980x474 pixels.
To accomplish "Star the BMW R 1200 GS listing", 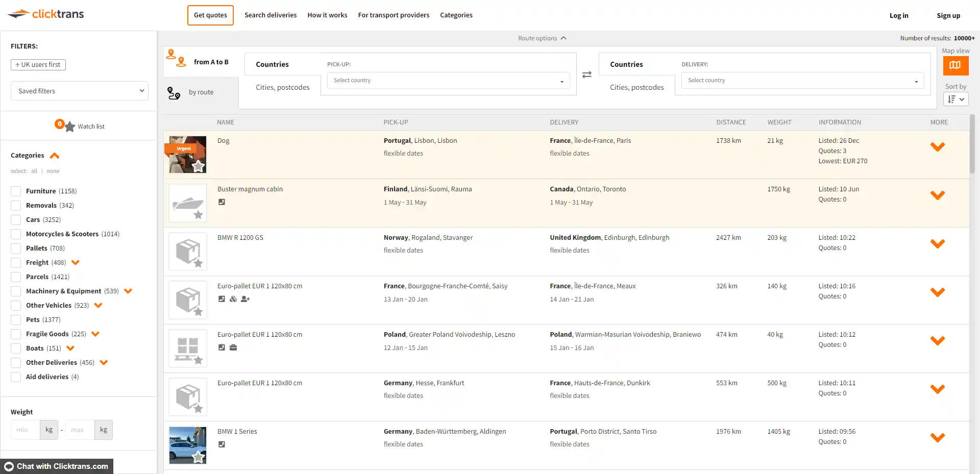I will pos(198,263).
